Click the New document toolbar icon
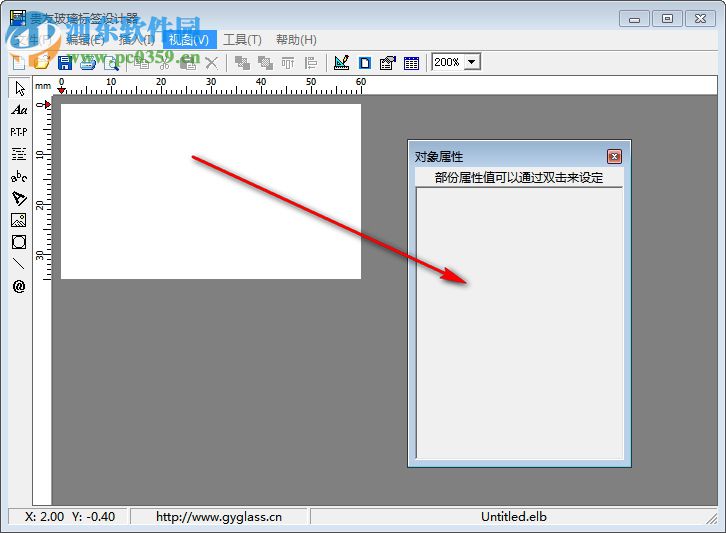The width and height of the screenshot is (726, 533). 19,63
